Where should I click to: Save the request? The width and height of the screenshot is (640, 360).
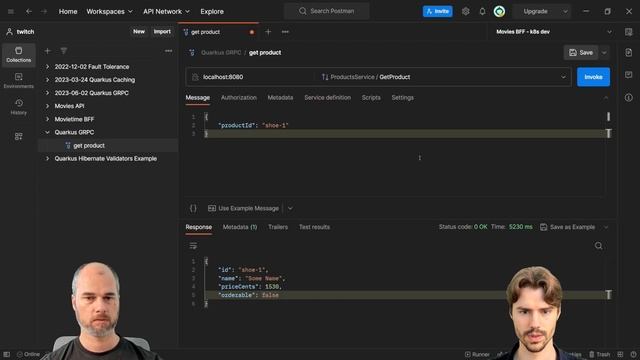581,52
